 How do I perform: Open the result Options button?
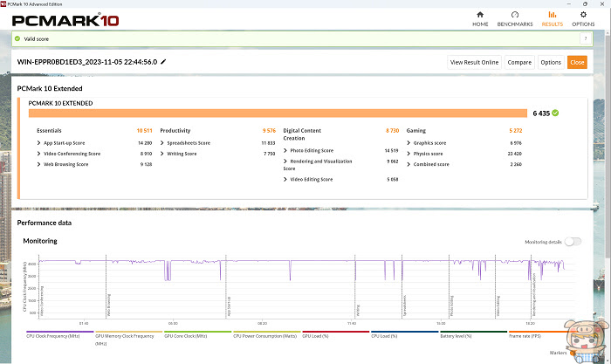(x=551, y=62)
